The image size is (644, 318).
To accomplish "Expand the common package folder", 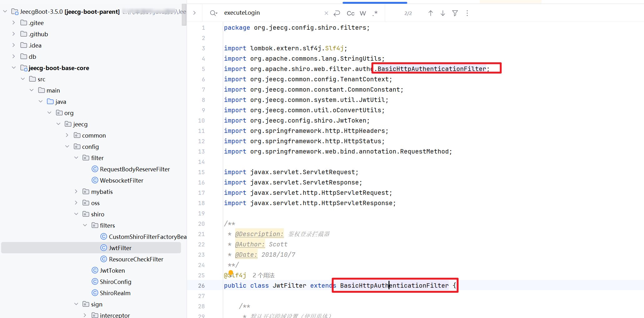I will click(x=67, y=135).
